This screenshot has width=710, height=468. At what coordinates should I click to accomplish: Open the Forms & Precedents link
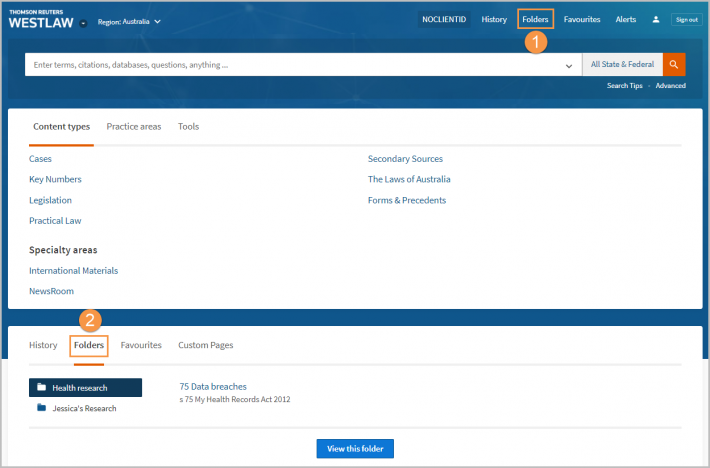click(x=407, y=200)
